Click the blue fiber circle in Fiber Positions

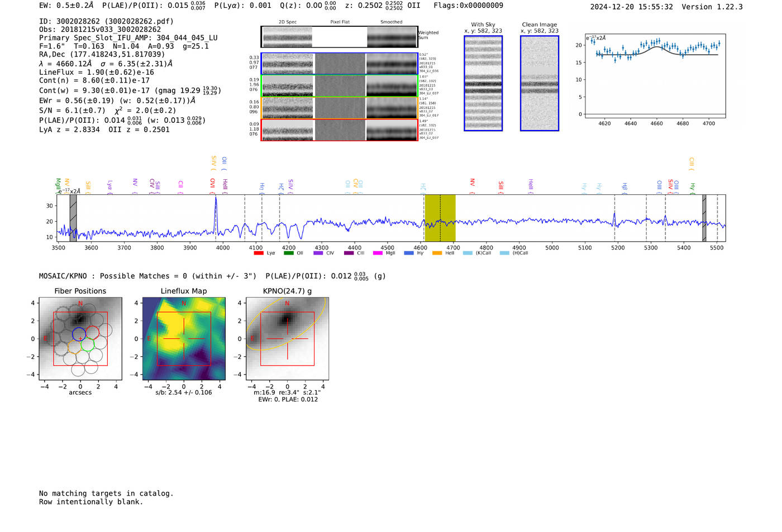(79, 334)
